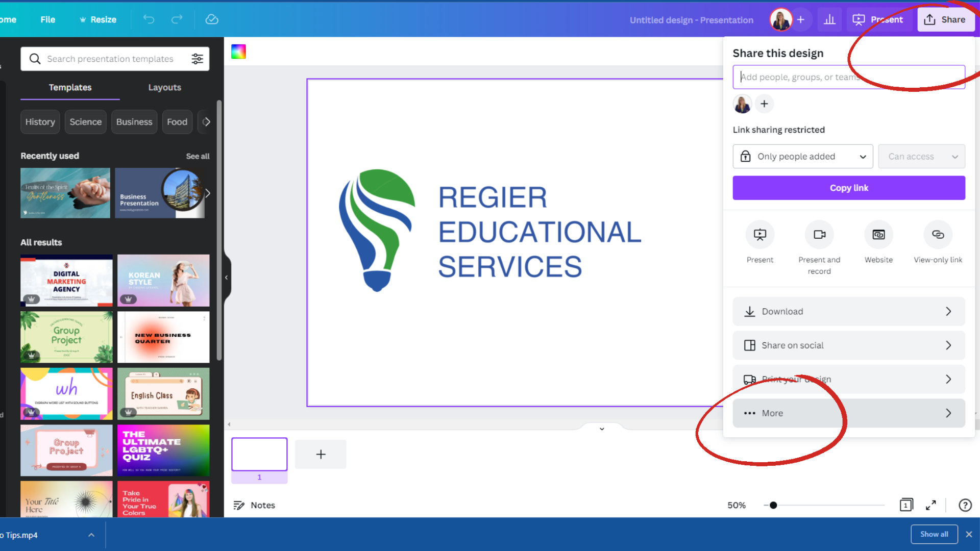
Task: Expand the Download option
Action: (849, 311)
